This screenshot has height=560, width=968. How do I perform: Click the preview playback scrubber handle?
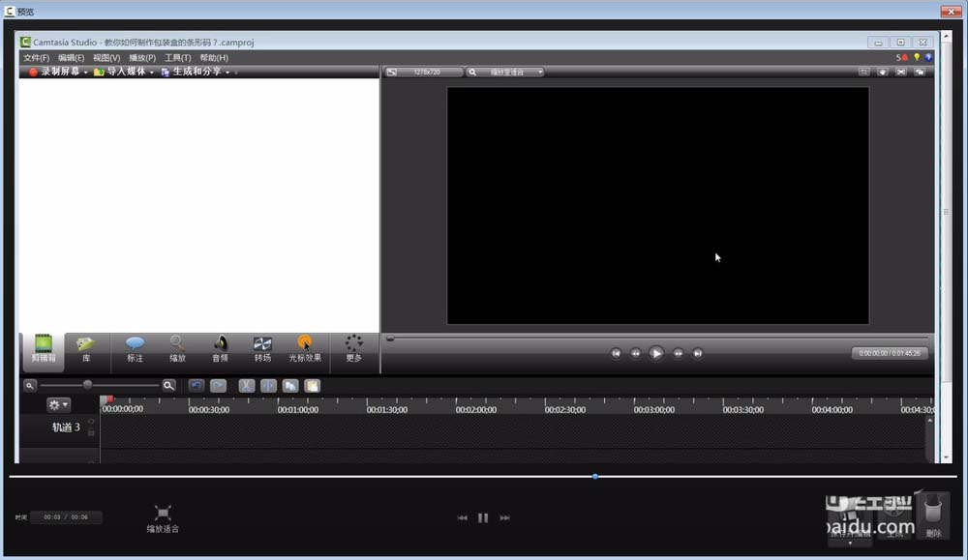390,338
